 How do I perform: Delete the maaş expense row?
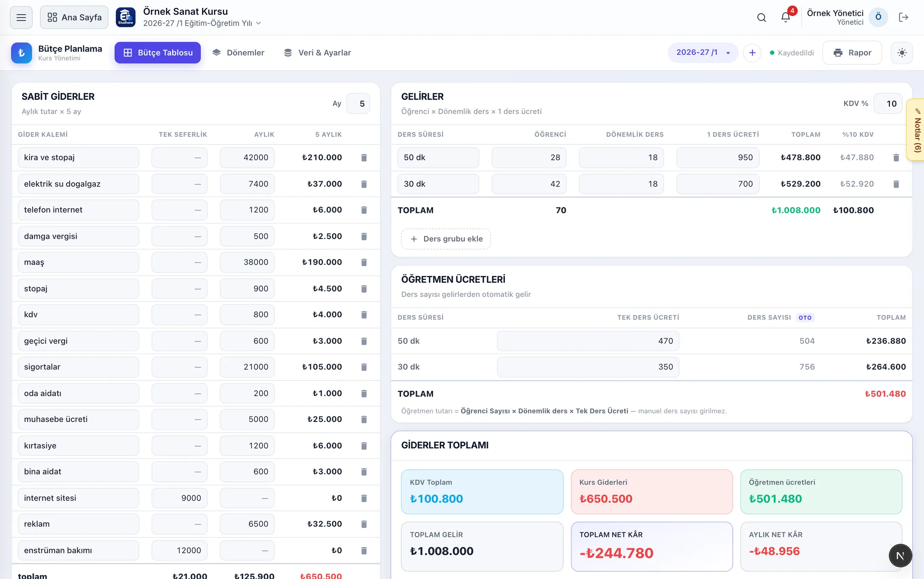[x=364, y=262]
